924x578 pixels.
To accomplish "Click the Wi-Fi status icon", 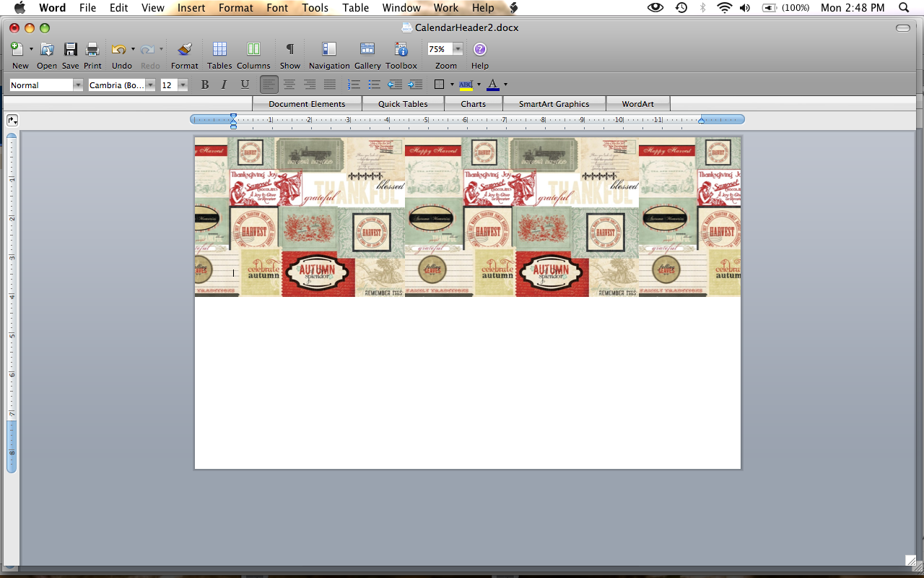I will pos(724,8).
